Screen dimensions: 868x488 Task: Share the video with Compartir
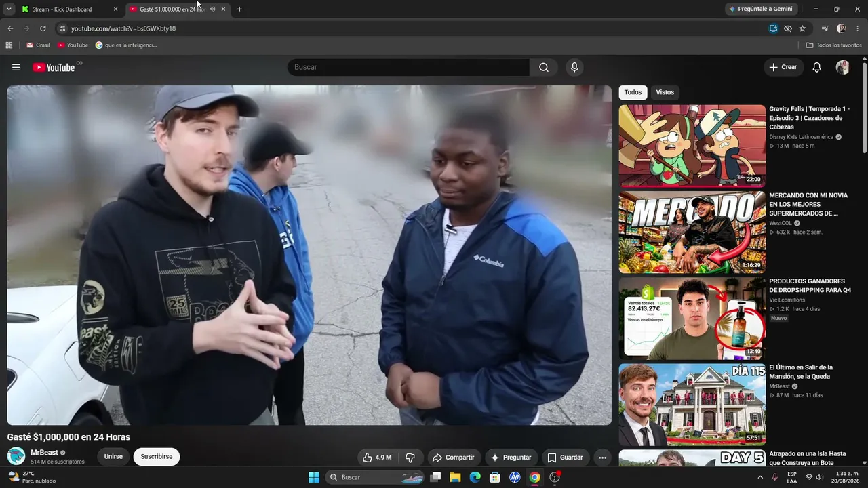click(x=454, y=457)
